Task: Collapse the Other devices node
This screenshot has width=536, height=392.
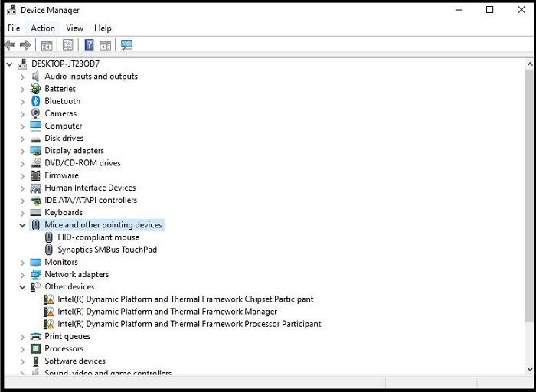Action: coord(22,287)
